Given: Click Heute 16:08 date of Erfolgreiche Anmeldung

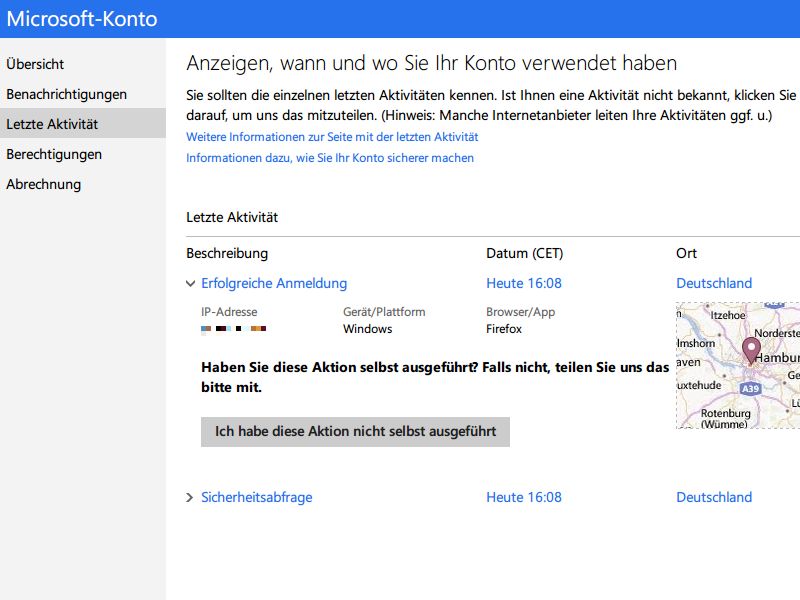Looking at the screenshot, I should coord(524,283).
